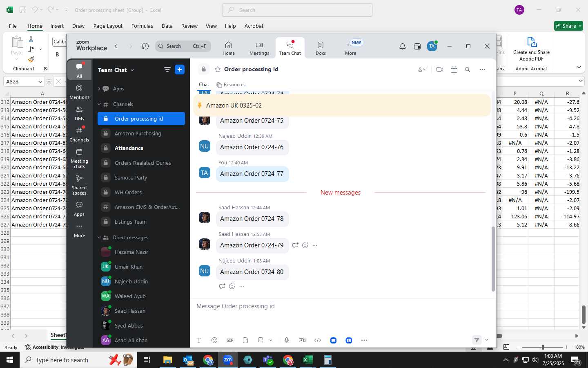Select DMs in Zoom sidebar
The width and height of the screenshot is (588, 368).
pyautogui.click(x=79, y=113)
